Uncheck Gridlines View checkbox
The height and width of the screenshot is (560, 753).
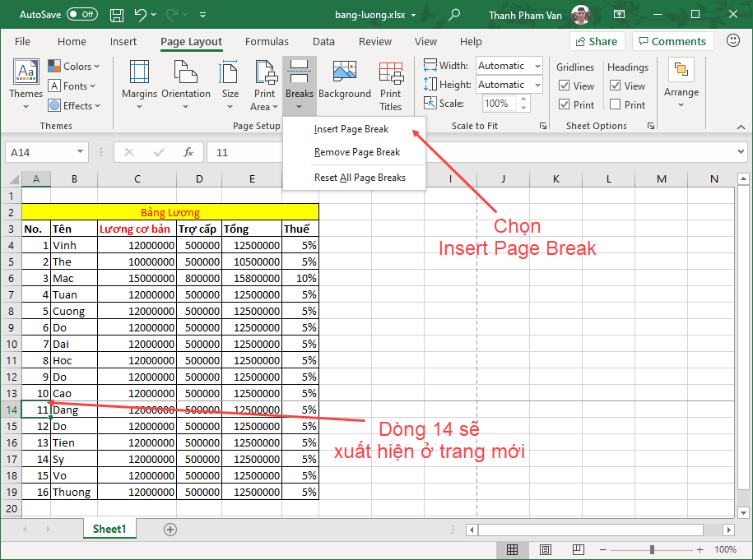click(x=565, y=86)
